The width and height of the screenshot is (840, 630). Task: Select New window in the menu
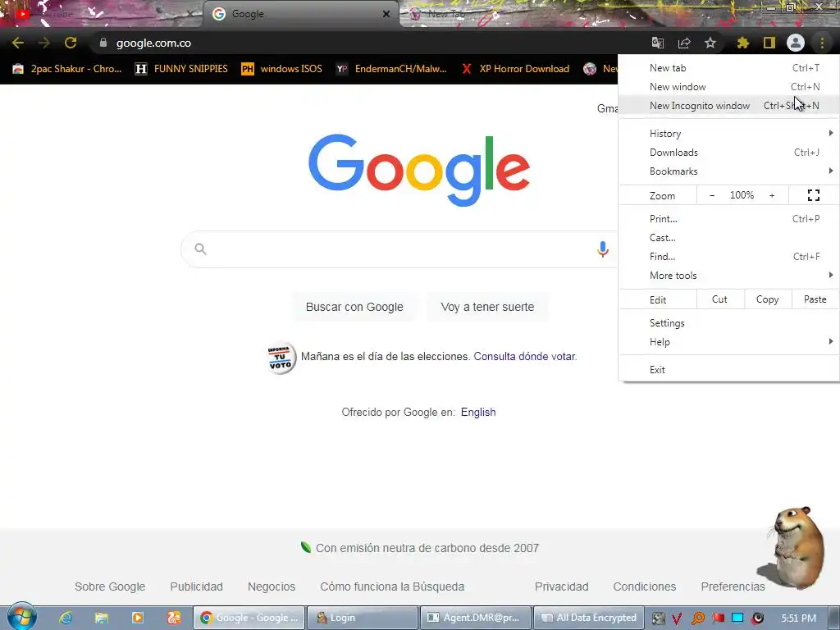(x=729, y=87)
